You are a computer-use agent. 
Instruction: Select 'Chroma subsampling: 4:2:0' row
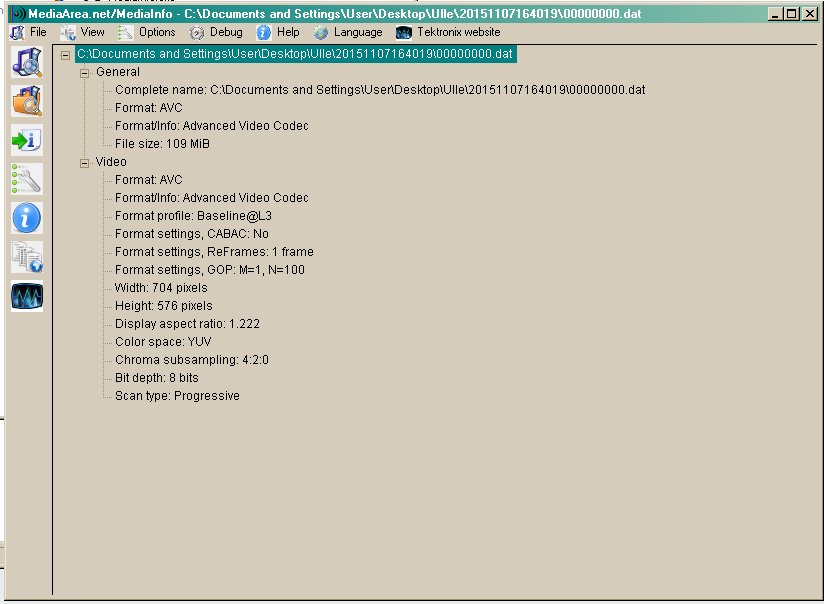[192, 360]
